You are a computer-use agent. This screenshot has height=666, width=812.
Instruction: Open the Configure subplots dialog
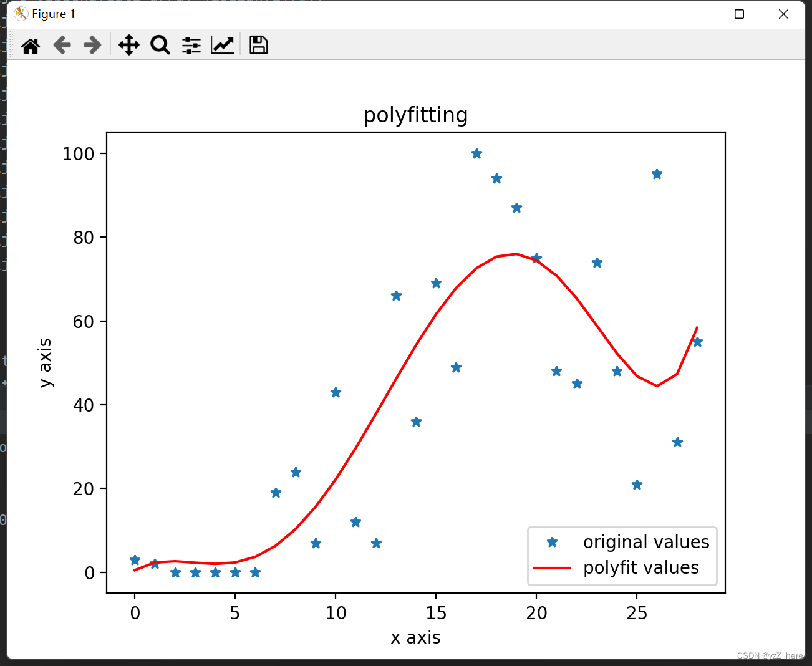[191, 45]
